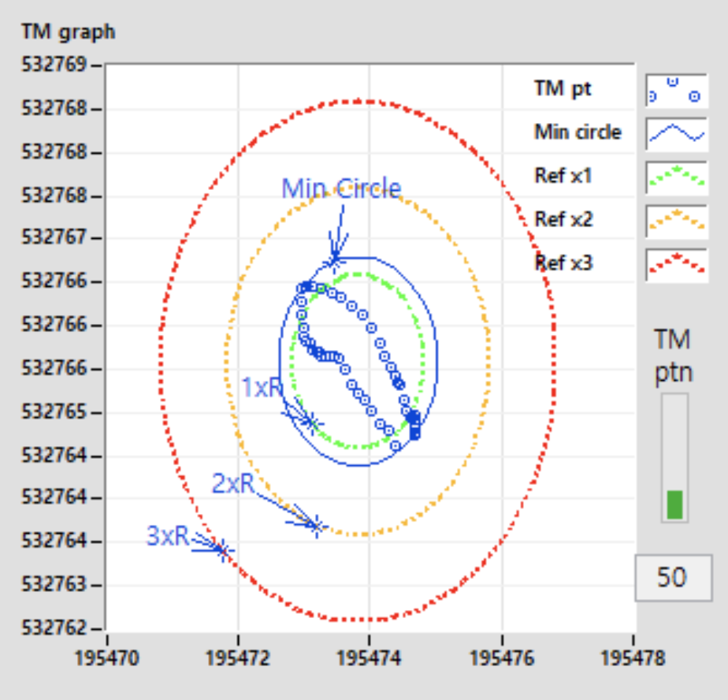This screenshot has width=728, height=700.
Task: Click the y-axis top value 532769
Action: [x=54, y=64]
